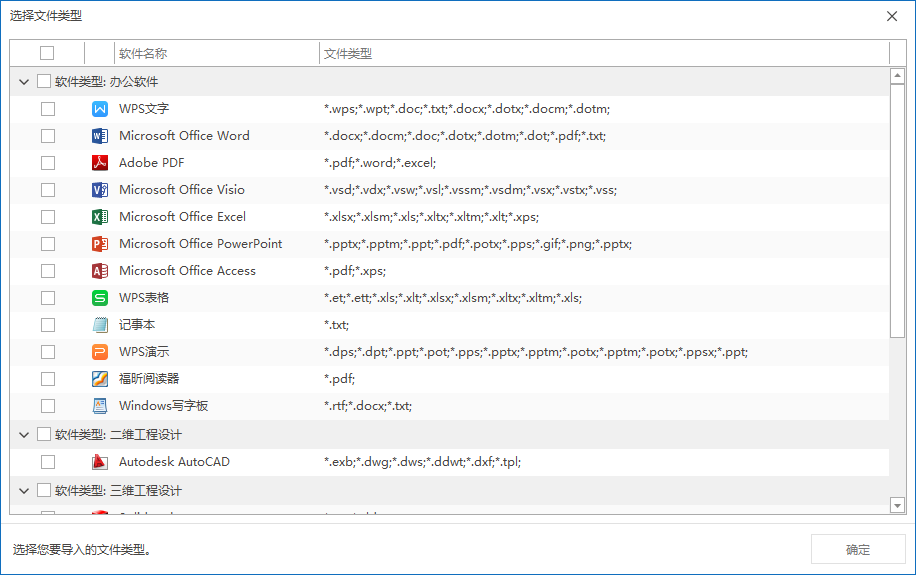This screenshot has height=575, width=916.
Task: Click the WPS演示 icon
Action: (100, 352)
